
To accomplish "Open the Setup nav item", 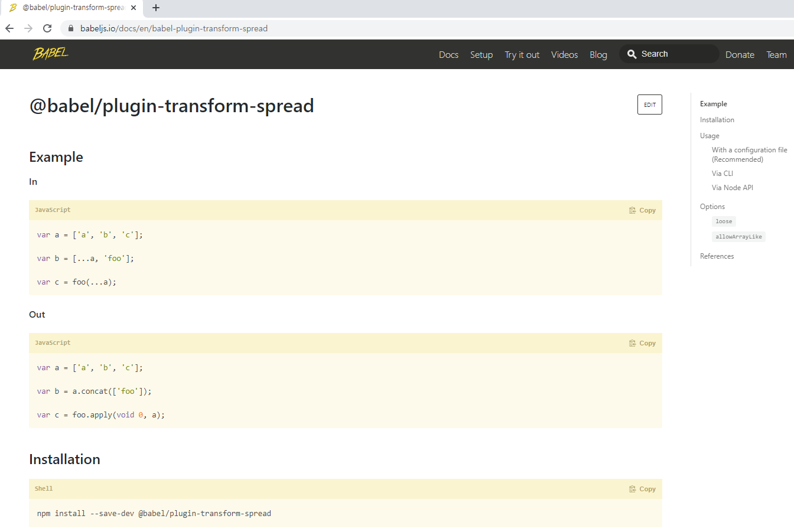I will pyautogui.click(x=481, y=54).
